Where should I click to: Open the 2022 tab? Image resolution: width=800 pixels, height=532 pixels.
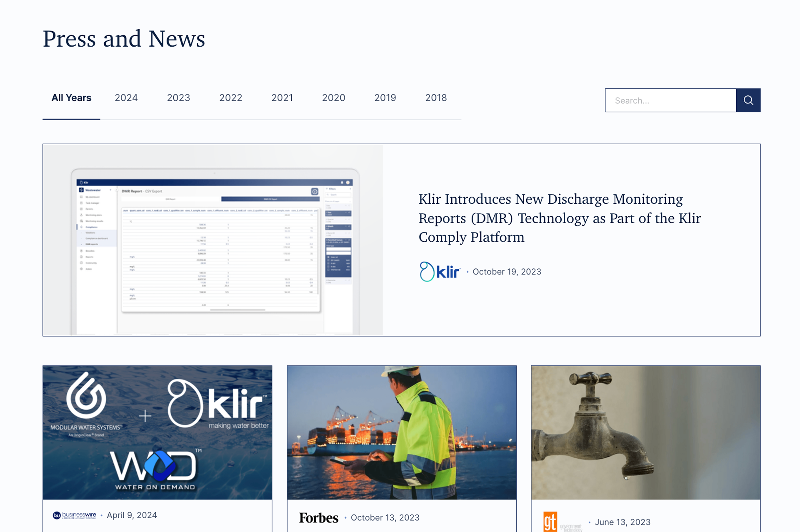click(x=231, y=98)
